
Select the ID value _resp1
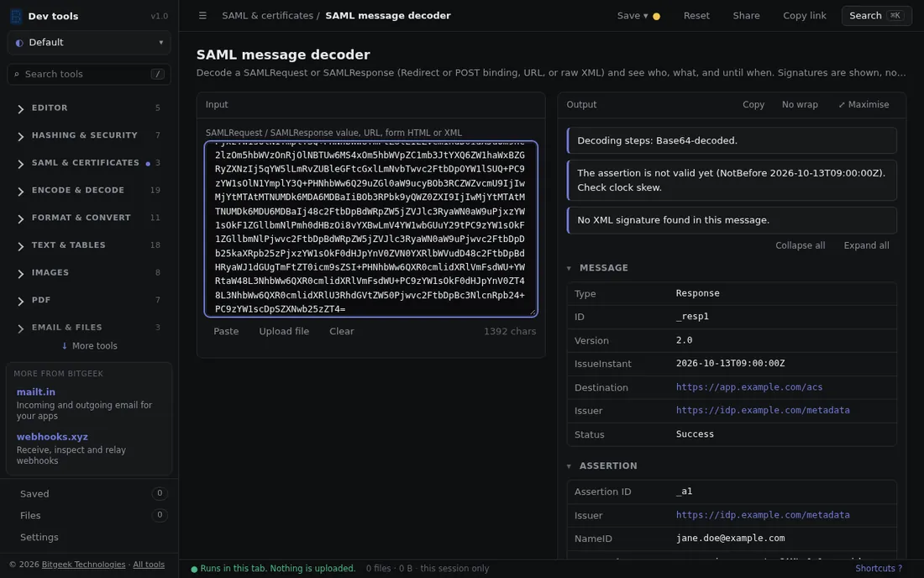click(692, 317)
